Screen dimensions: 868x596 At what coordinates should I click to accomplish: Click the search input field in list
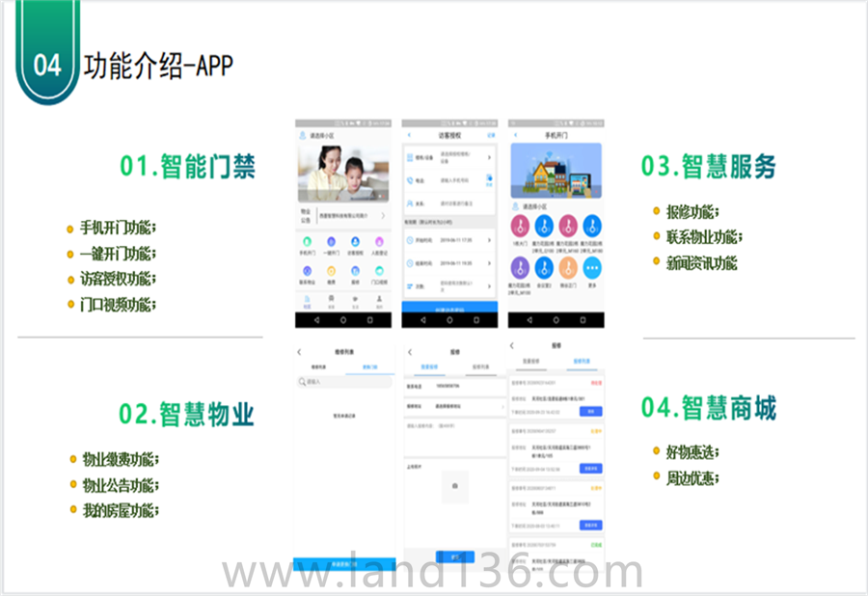[344, 382]
